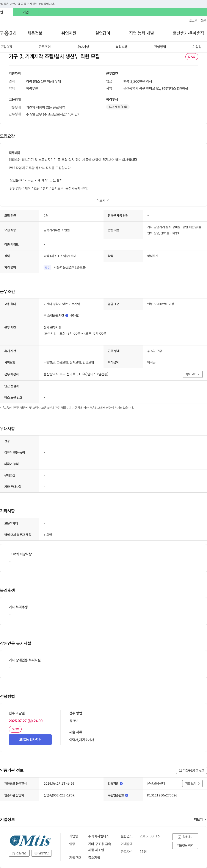Select certification number K131212506270026

(162, 796)
